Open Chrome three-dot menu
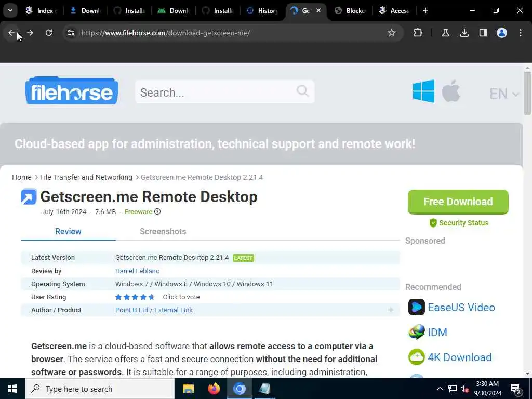The width and height of the screenshot is (532, 399). pyautogui.click(x=521, y=33)
